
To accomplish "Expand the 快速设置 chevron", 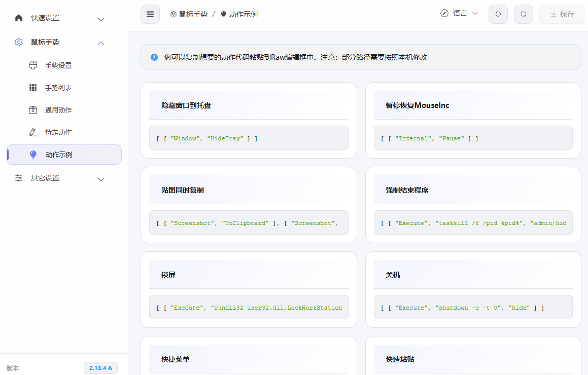I will [x=101, y=19].
